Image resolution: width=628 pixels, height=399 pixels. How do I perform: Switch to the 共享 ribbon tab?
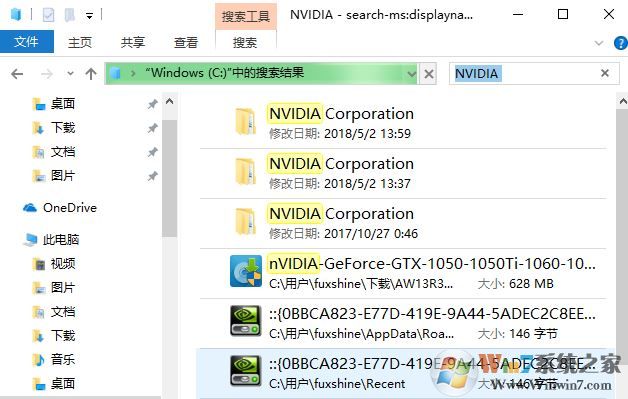(133, 42)
